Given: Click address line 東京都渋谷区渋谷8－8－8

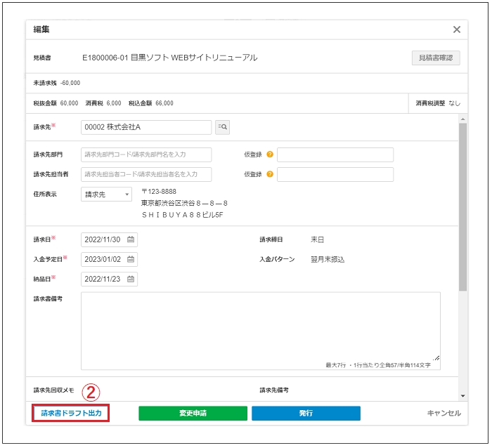Looking at the screenshot, I should (x=184, y=203).
